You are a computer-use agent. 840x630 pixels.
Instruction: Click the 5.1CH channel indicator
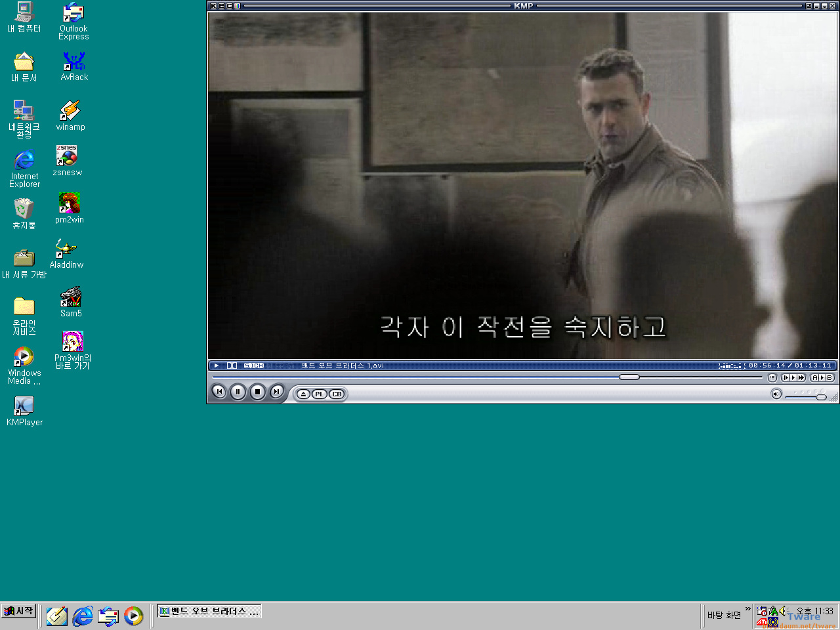coord(254,366)
